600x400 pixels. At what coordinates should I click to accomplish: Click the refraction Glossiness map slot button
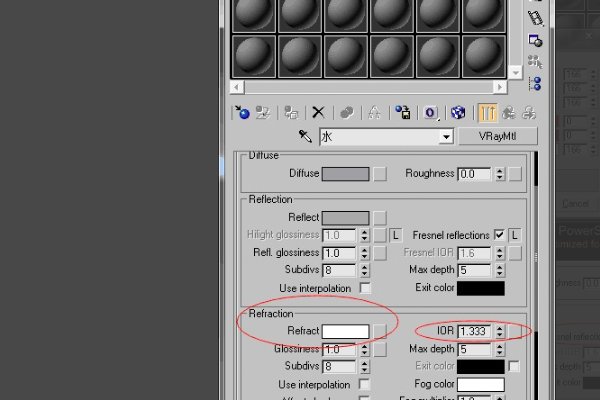(x=380, y=349)
